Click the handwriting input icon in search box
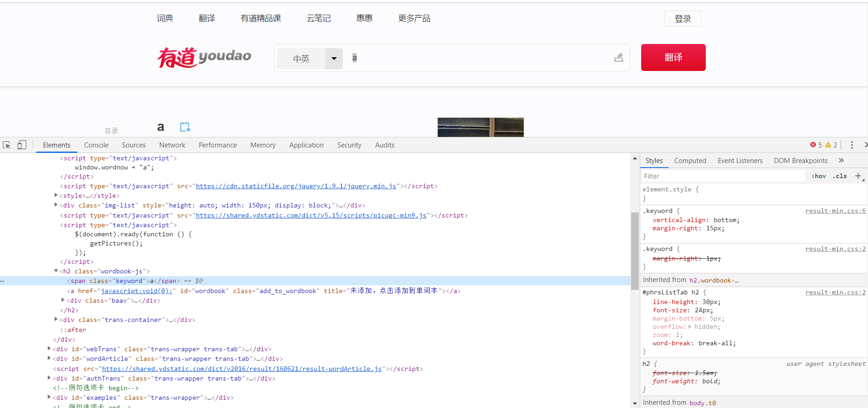This screenshot has width=868, height=408. pyautogui.click(x=619, y=58)
